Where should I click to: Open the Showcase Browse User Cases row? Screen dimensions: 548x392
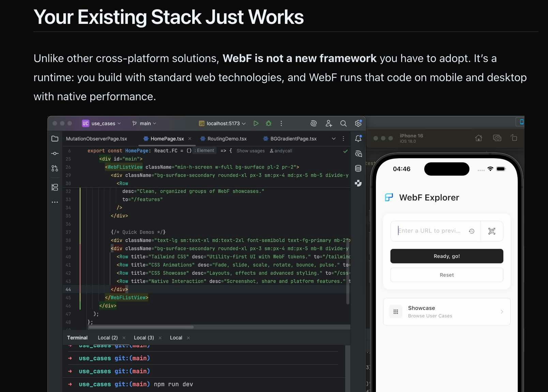(x=446, y=312)
